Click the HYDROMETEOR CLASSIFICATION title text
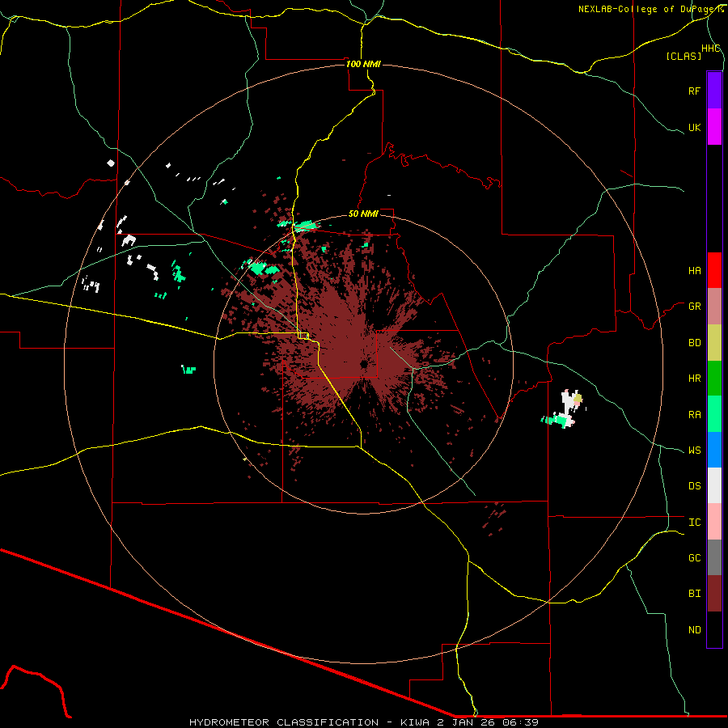This screenshot has width=728, height=728. coord(284,722)
